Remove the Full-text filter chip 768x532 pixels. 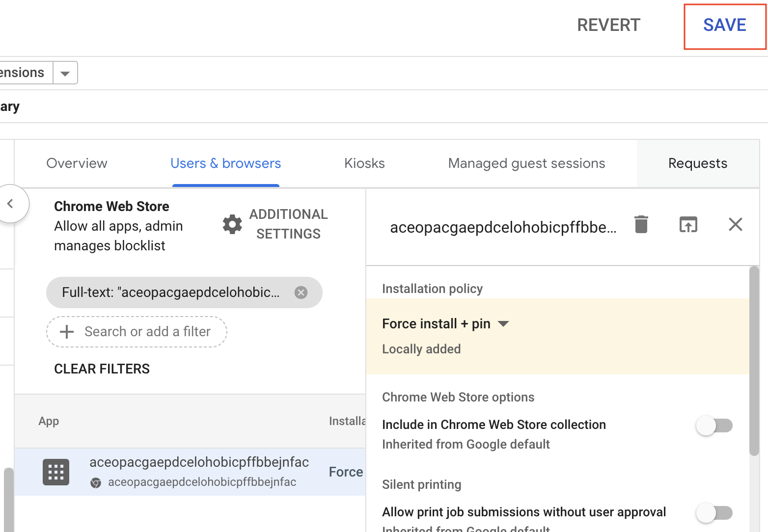pos(301,293)
